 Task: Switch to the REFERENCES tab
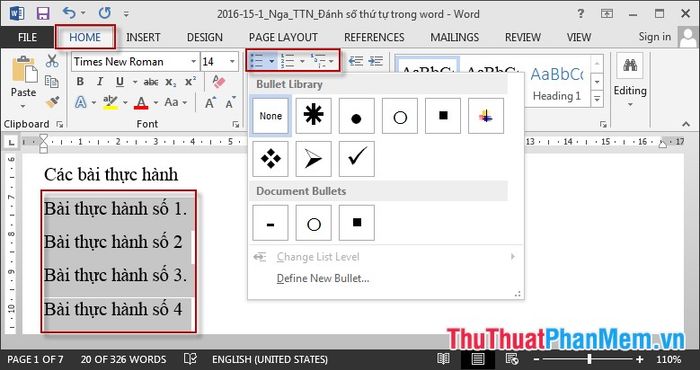click(374, 37)
